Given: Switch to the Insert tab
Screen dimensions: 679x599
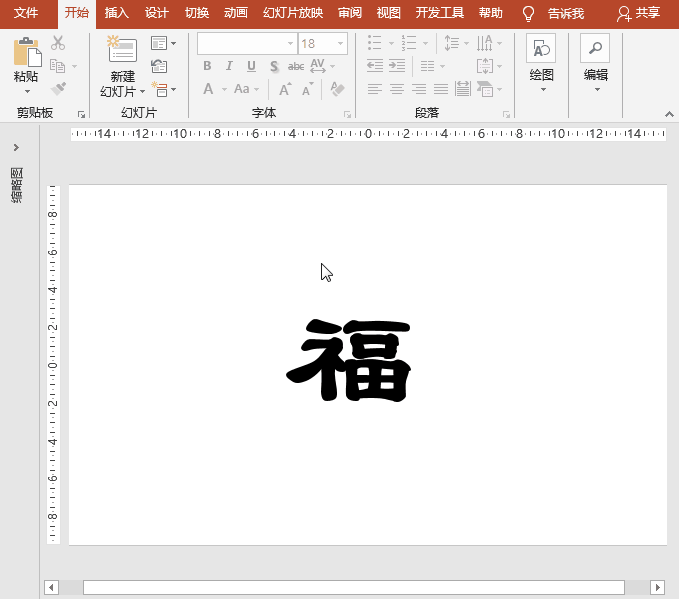Looking at the screenshot, I should [116, 13].
